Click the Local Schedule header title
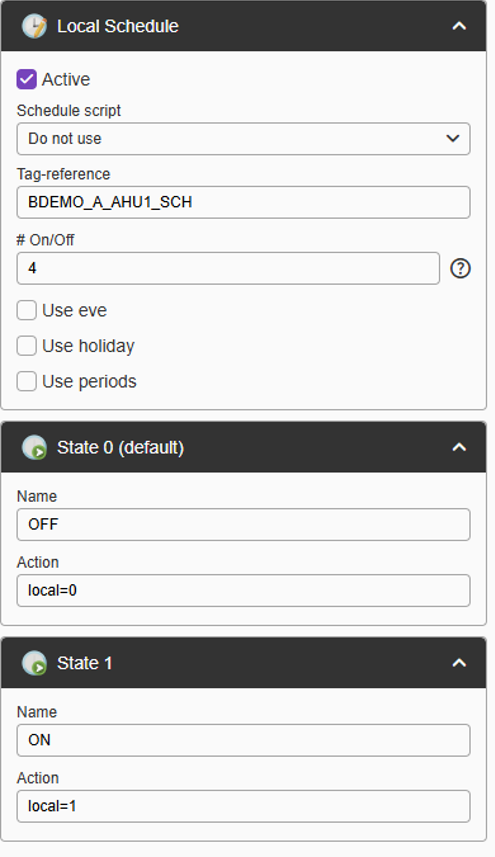Viewport: 495px width, 857px height. (117, 26)
